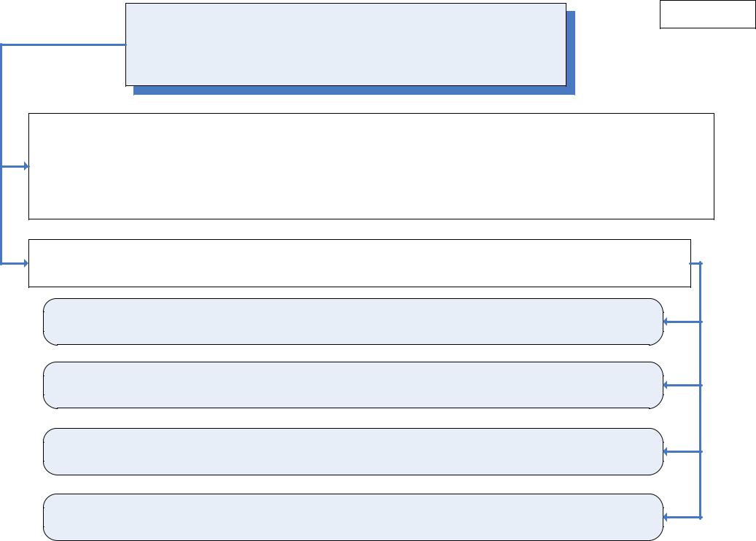The image size is (756, 541).
Task: Select the first rounded light-blue box
Action: pos(354,322)
